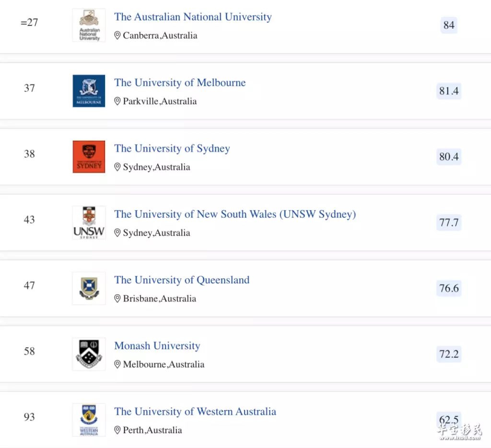This screenshot has height=448, width=491.
Task: Click the 84 score badge
Action: [449, 25]
